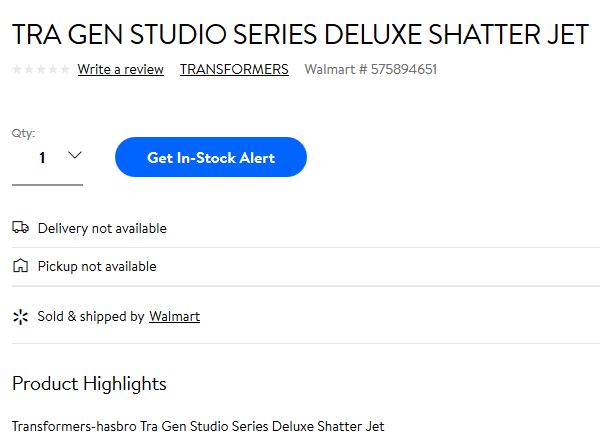600x445 pixels.
Task: Click the pickup store icon
Action: click(x=21, y=265)
